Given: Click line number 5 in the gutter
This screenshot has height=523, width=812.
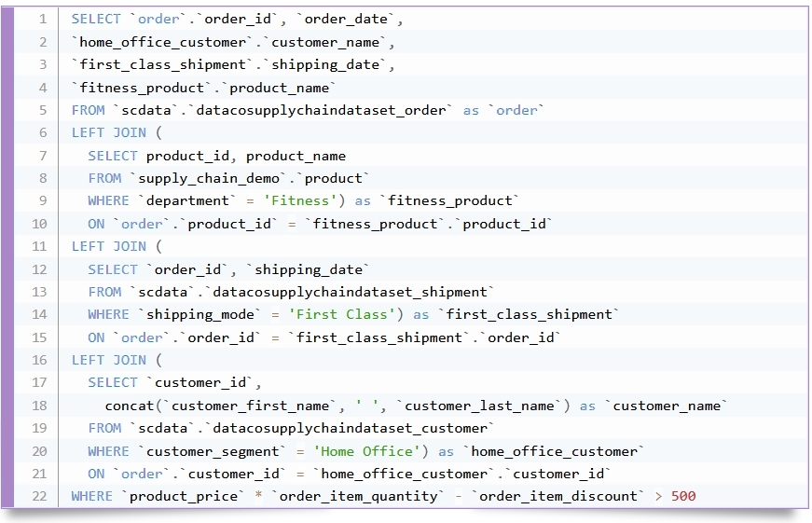Looking at the screenshot, I should click(43, 110).
